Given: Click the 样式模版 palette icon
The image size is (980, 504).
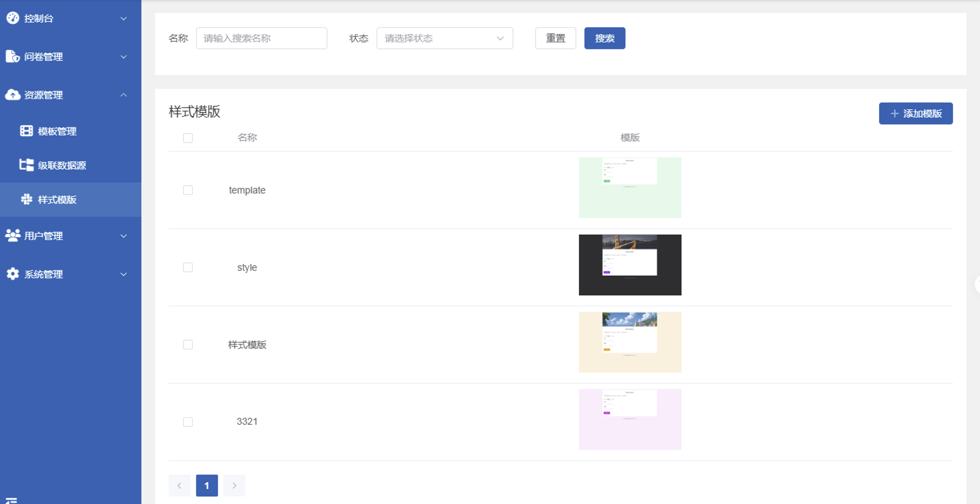Looking at the screenshot, I should click(27, 199).
